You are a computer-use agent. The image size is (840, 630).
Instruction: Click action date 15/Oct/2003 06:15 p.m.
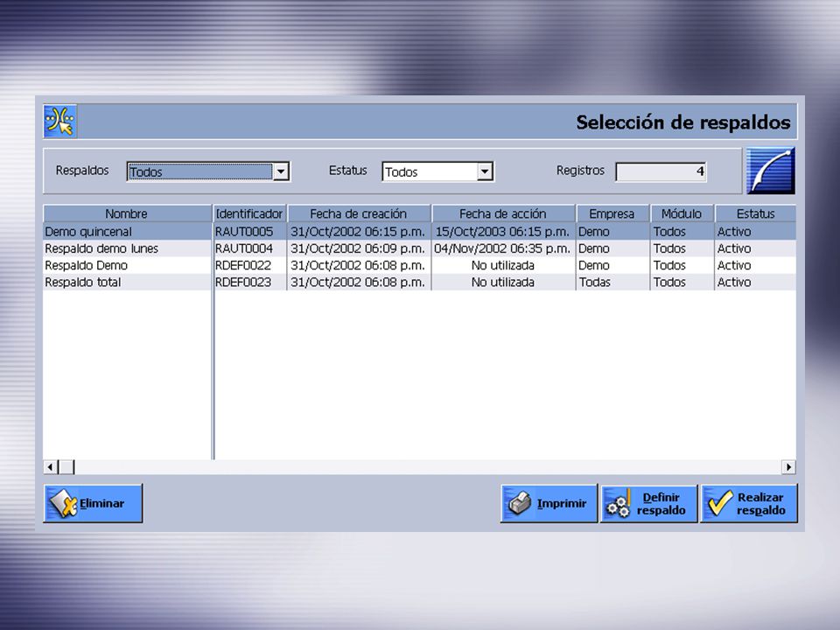(x=502, y=231)
